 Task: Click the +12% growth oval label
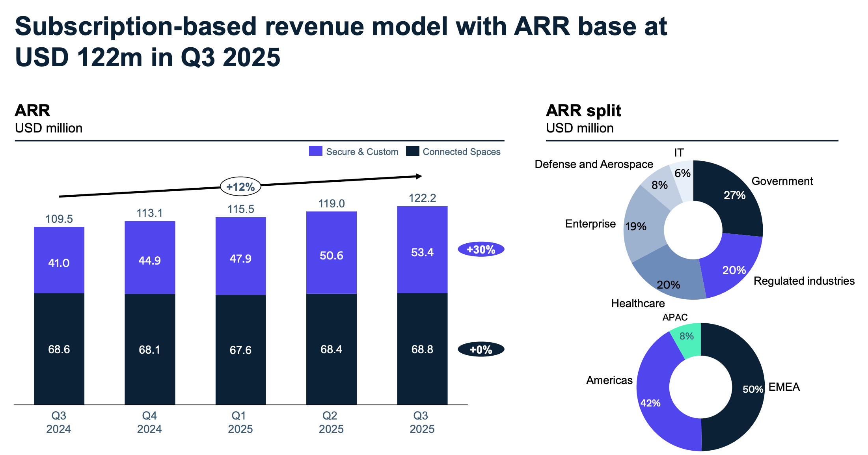240,187
